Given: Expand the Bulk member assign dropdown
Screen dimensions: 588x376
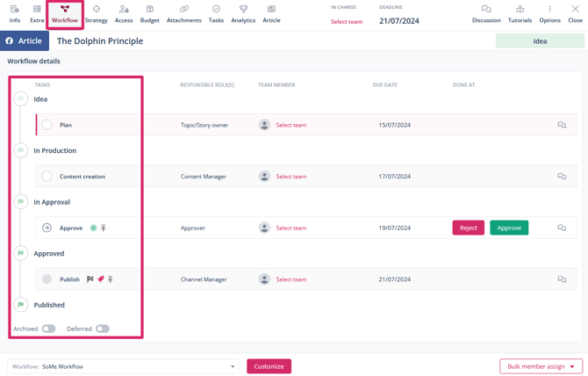Looking at the screenshot, I should [x=541, y=366].
